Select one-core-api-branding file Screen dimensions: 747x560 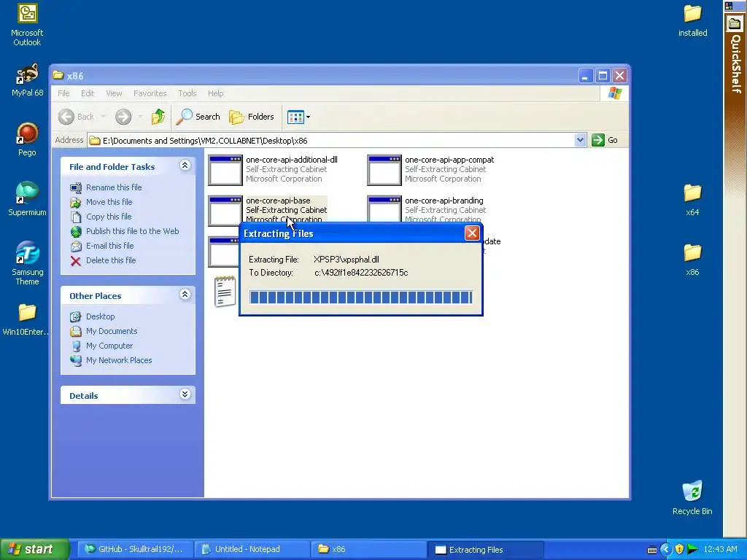(425, 209)
